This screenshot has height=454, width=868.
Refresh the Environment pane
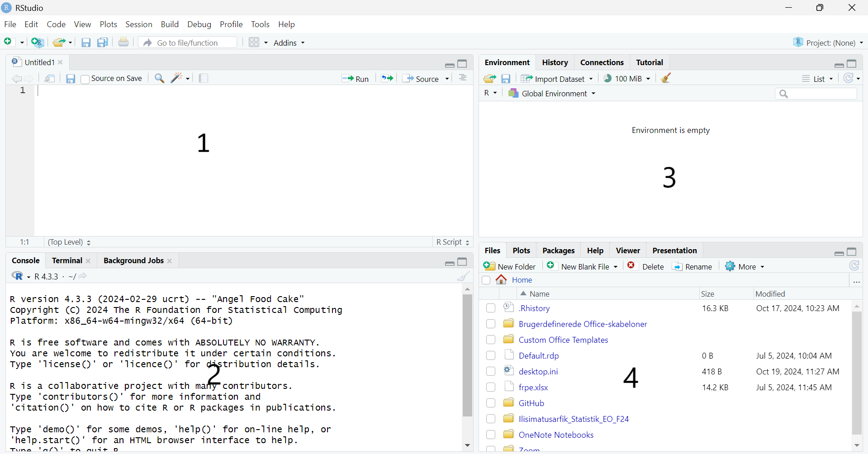click(x=849, y=78)
